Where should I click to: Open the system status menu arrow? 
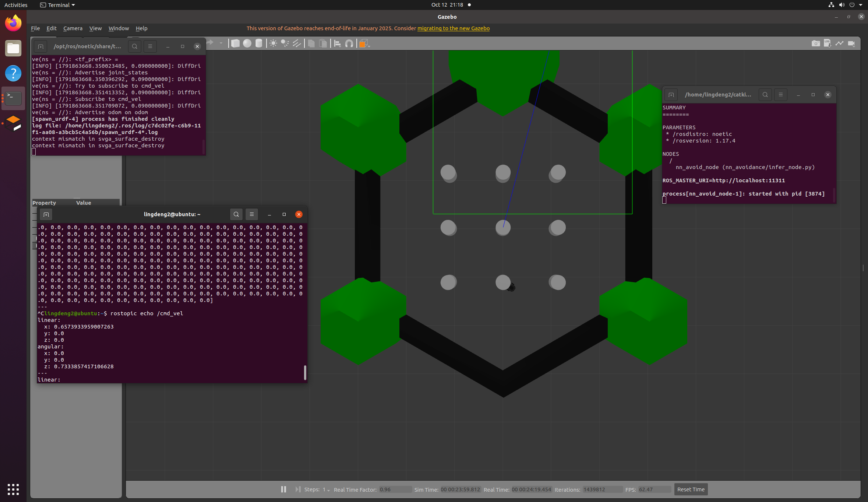tap(861, 5)
